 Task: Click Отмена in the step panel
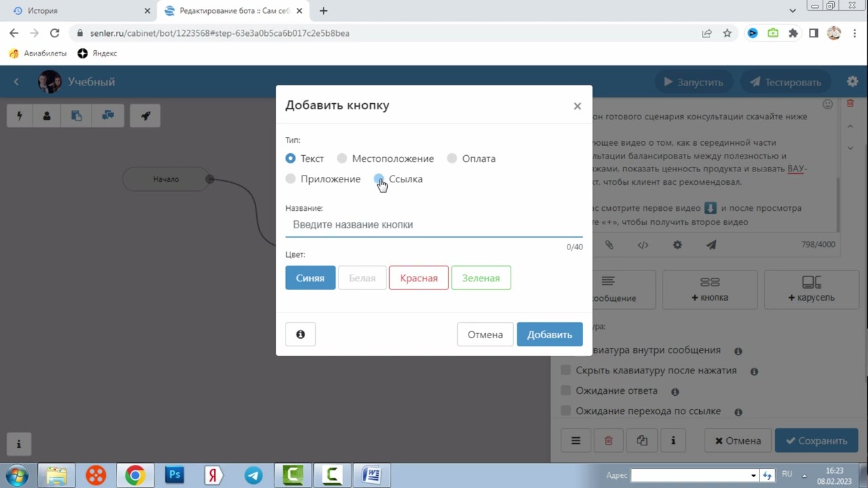click(738, 441)
